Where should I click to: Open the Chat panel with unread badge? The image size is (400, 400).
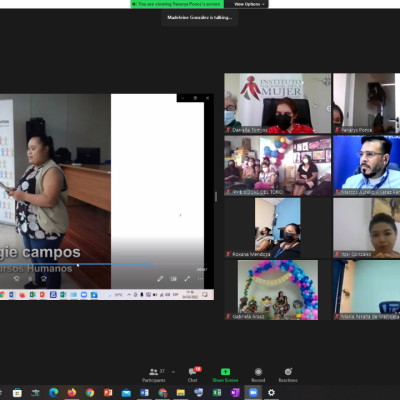(193, 375)
